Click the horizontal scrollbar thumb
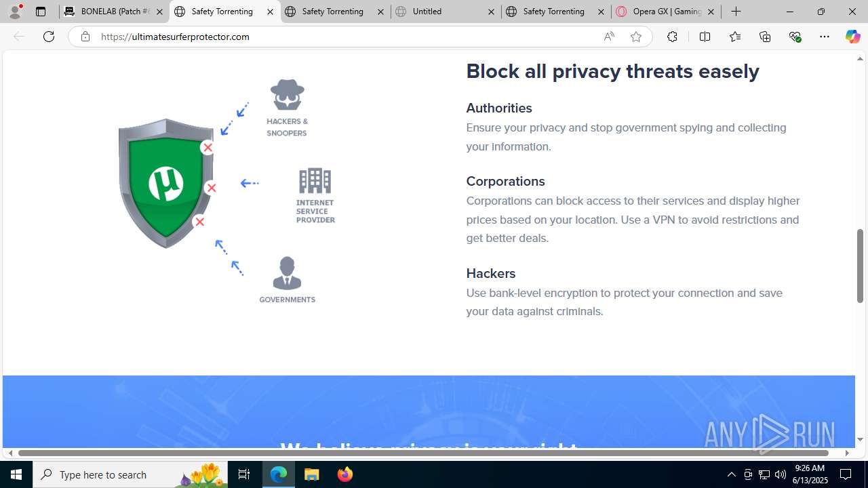 [x=423, y=453]
